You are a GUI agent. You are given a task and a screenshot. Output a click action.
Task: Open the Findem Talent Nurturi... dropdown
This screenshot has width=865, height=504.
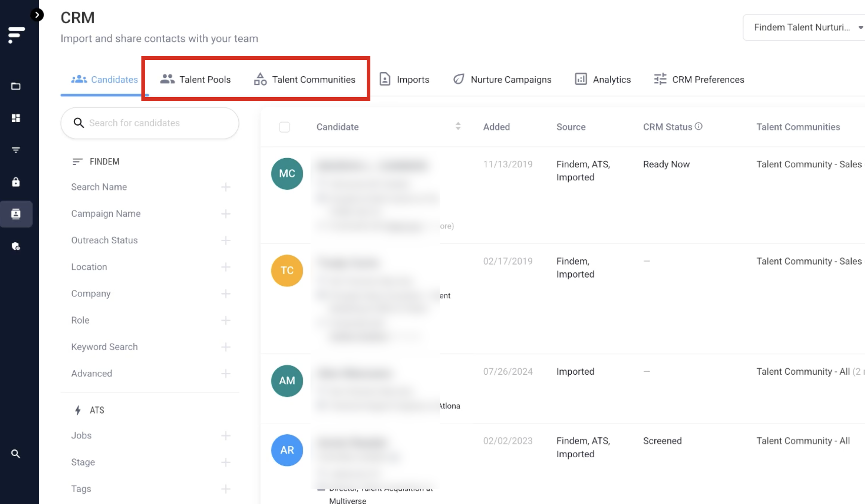pyautogui.click(x=804, y=27)
